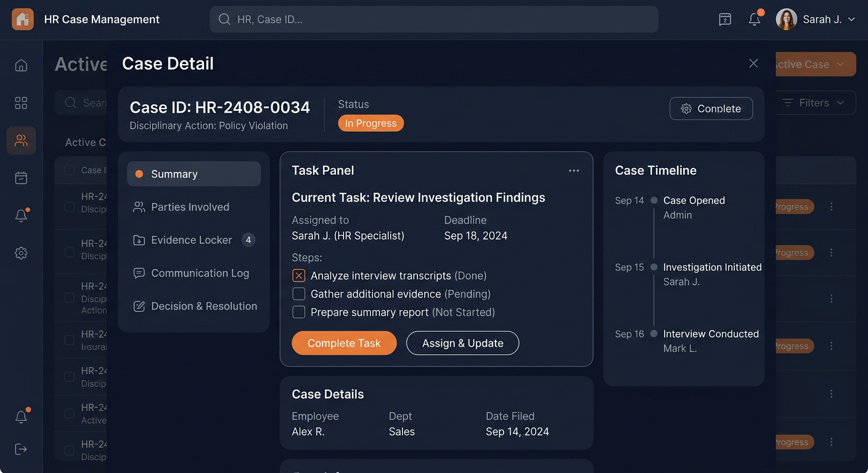868x473 pixels.
Task: Check Prepare summary report step
Action: (x=298, y=312)
